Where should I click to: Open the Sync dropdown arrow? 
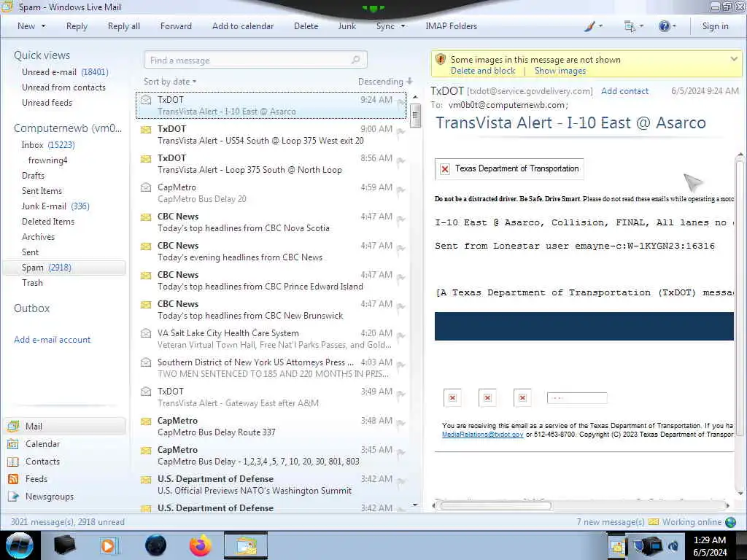pos(403,26)
